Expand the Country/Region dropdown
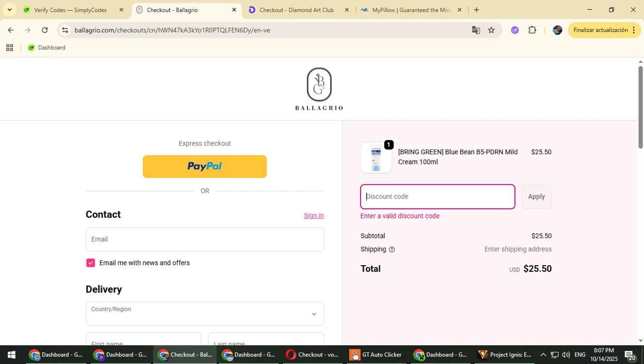The width and height of the screenshot is (644, 364). (205, 314)
